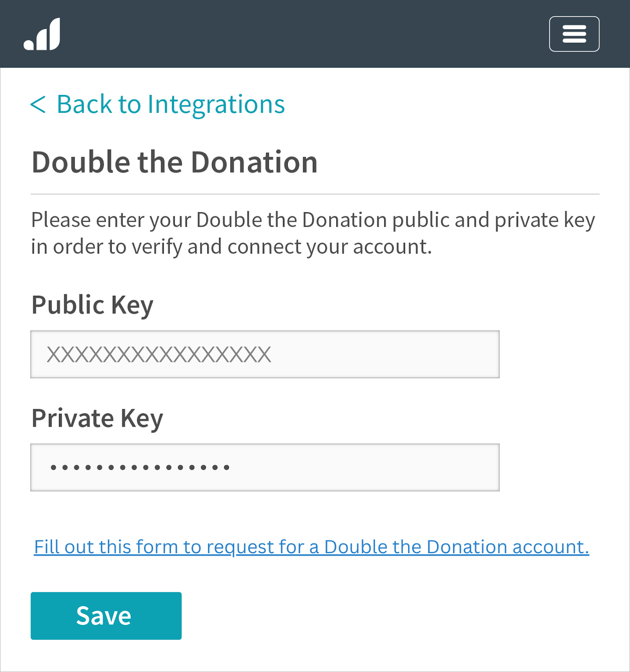Click the masked dots in Private Key
The height and width of the screenshot is (672, 630).
point(140,467)
